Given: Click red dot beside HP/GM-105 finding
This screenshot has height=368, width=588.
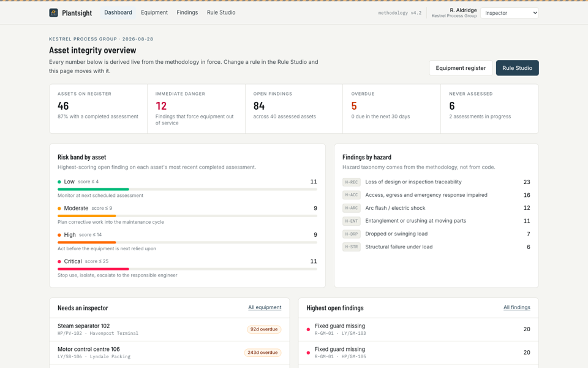Looking at the screenshot, I should [308, 353].
